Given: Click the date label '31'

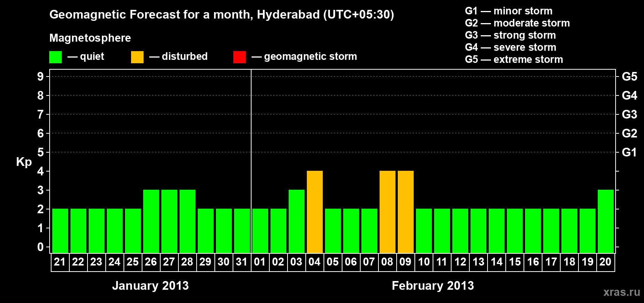Looking at the screenshot, I should tap(242, 262).
